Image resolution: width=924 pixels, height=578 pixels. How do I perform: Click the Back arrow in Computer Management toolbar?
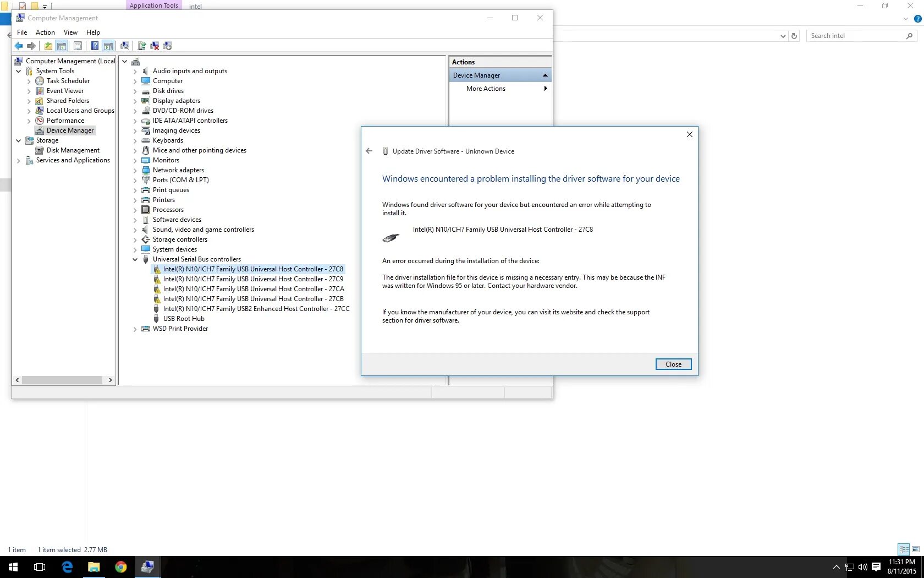point(19,46)
